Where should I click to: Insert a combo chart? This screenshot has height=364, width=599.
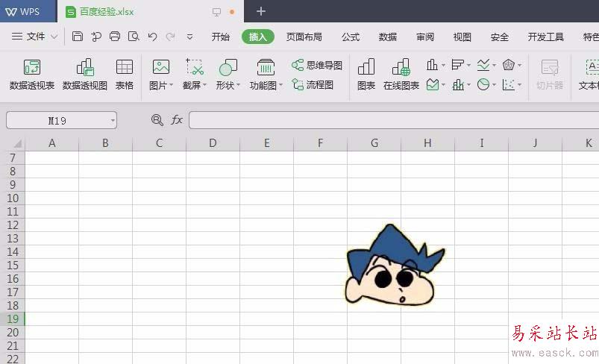coord(458,84)
